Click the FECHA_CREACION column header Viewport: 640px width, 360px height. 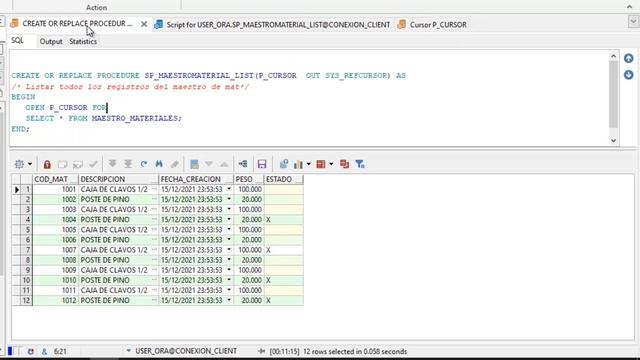(196, 179)
